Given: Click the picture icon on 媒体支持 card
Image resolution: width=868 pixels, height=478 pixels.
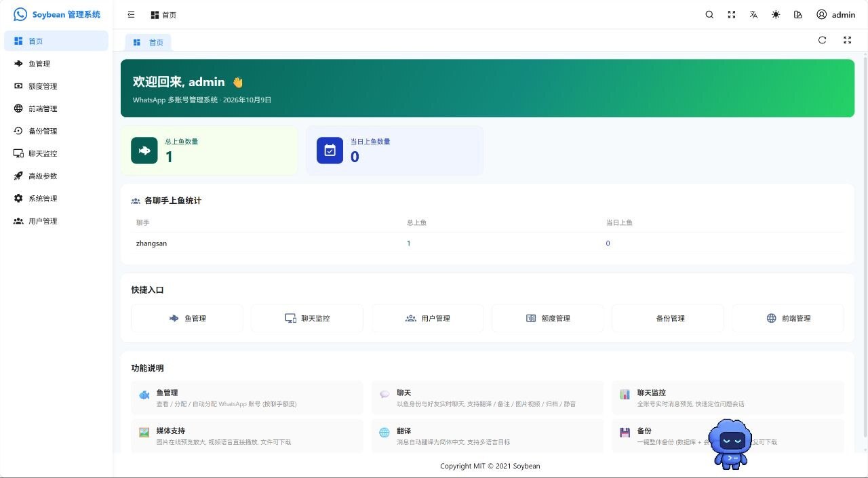Looking at the screenshot, I should 144,432.
